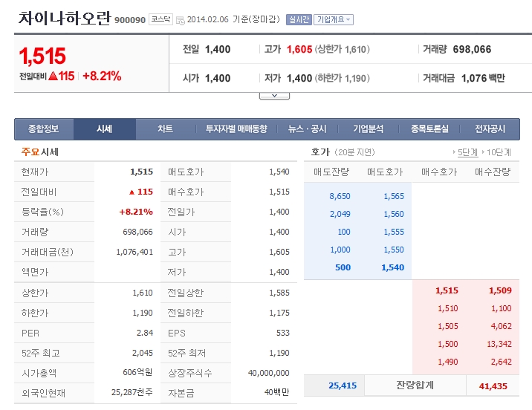Show 5단계 order book view
Screen dimensions: 532x410
[x=467, y=152]
